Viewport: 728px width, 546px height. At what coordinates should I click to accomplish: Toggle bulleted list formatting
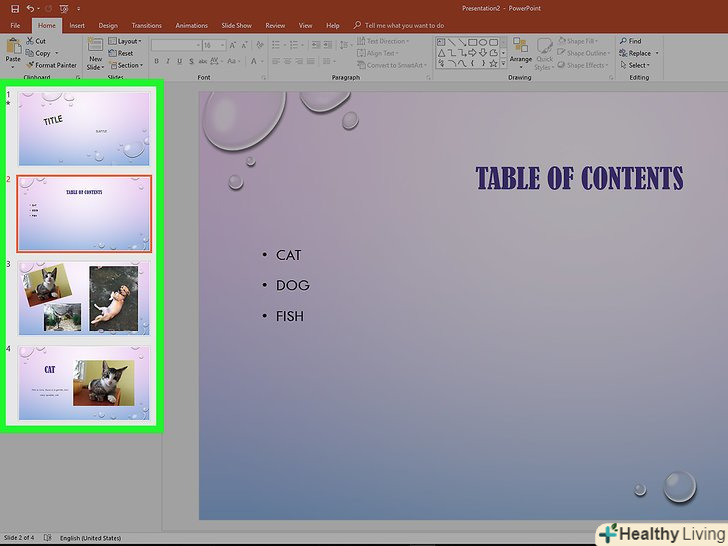(276, 45)
